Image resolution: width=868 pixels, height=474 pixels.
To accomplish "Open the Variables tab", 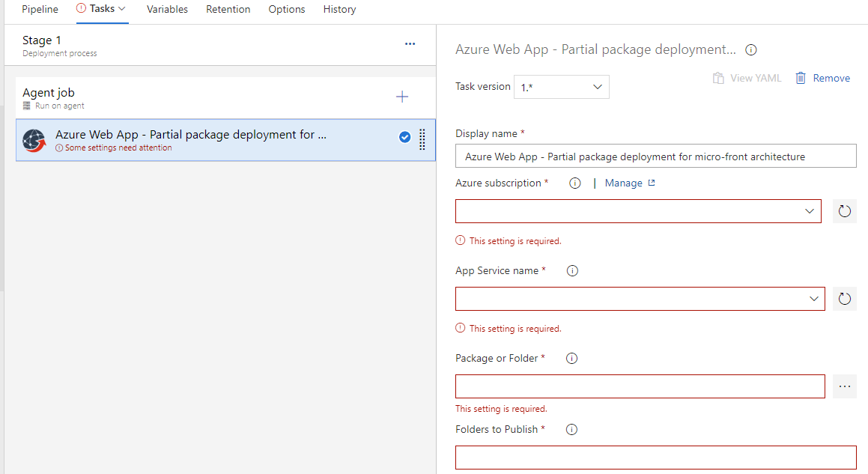I will pyautogui.click(x=167, y=10).
